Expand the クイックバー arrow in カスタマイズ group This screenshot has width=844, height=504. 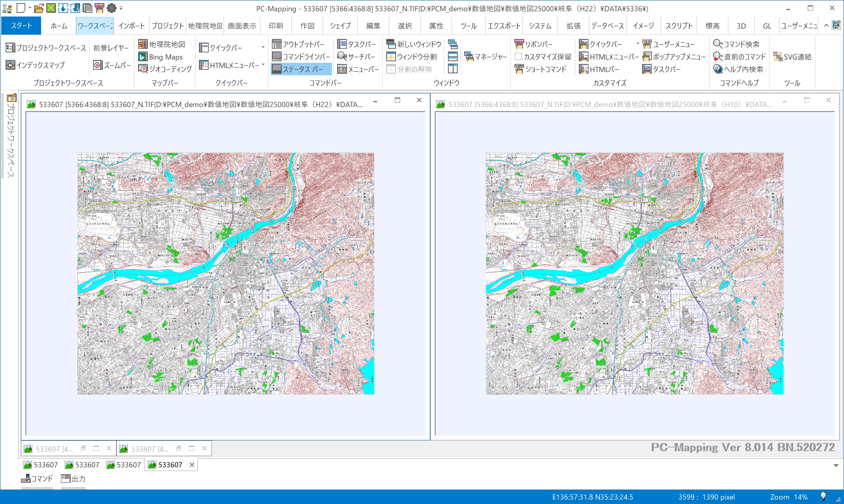pos(638,43)
